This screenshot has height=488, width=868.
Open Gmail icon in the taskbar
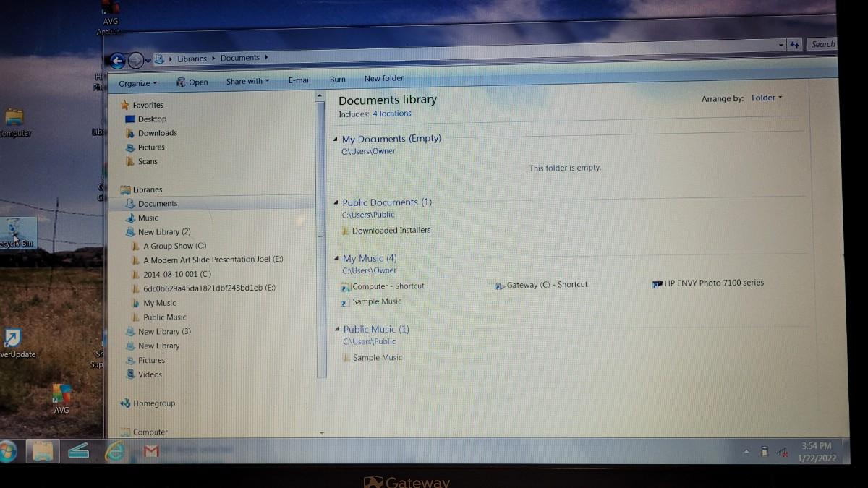pyautogui.click(x=150, y=452)
